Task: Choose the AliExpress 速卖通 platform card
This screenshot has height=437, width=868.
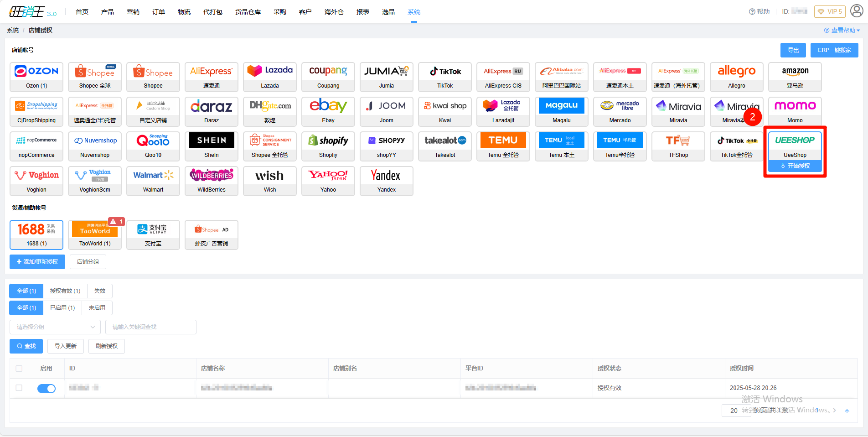Action: click(212, 77)
